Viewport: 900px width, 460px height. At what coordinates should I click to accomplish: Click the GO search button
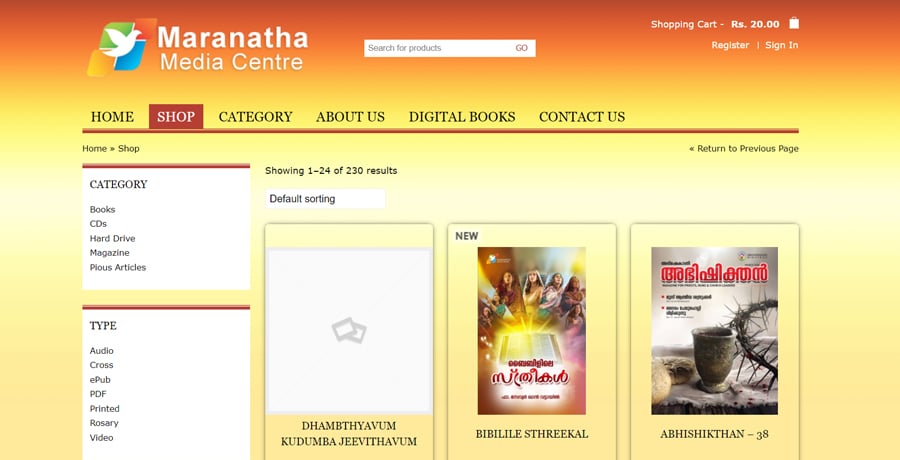click(521, 48)
